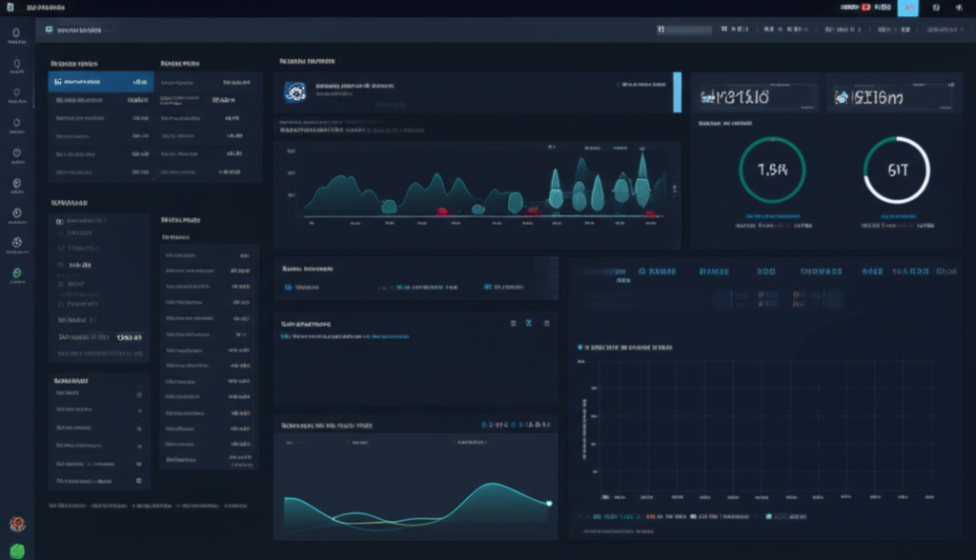
Task: Click the orange round icon at sidebar bottom
Action: (16, 523)
